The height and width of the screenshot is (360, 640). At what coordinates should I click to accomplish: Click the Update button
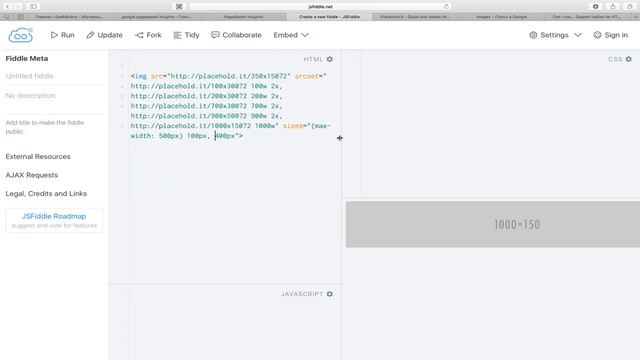[104, 35]
